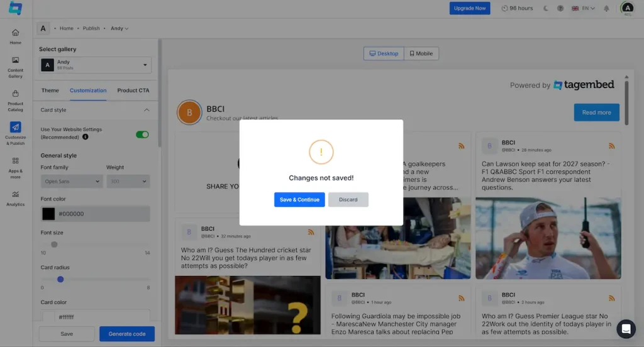Go to Publish in breadcrumb
Image resolution: width=644 pixels, height=347 pixels.
click(x=91, y=28)
